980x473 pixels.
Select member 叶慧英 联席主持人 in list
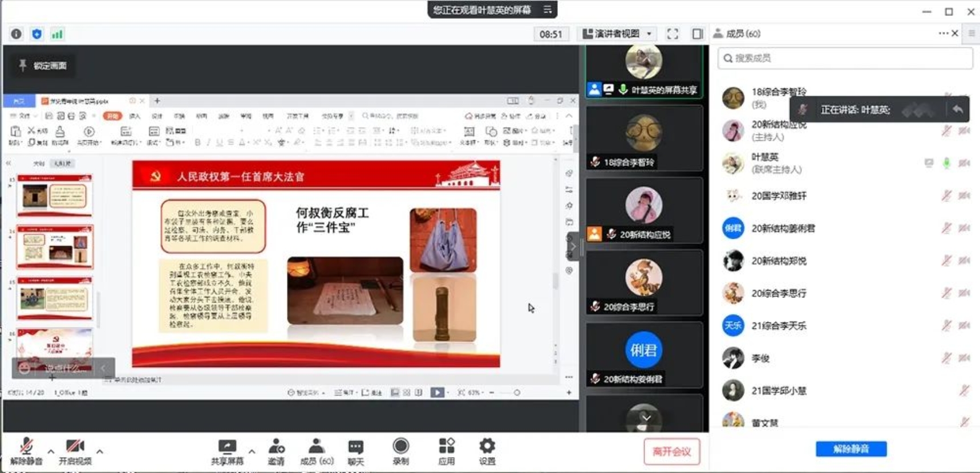pyautogui.click(x=845, y=163)
